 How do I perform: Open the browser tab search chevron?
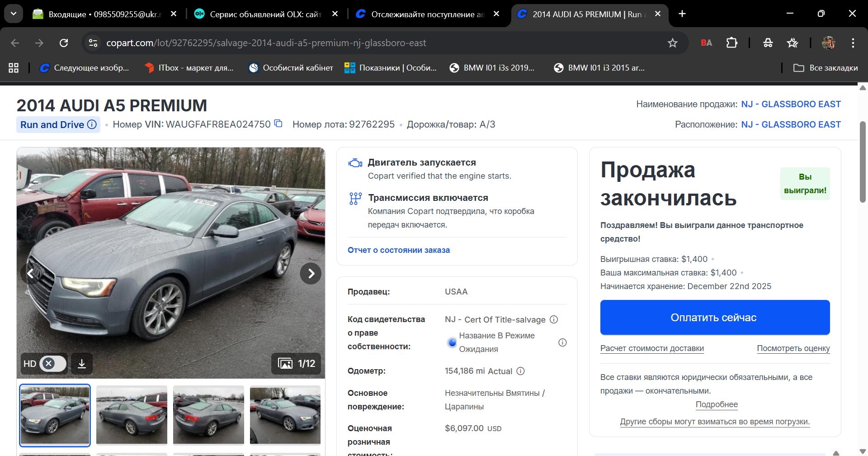pos(13,13)
